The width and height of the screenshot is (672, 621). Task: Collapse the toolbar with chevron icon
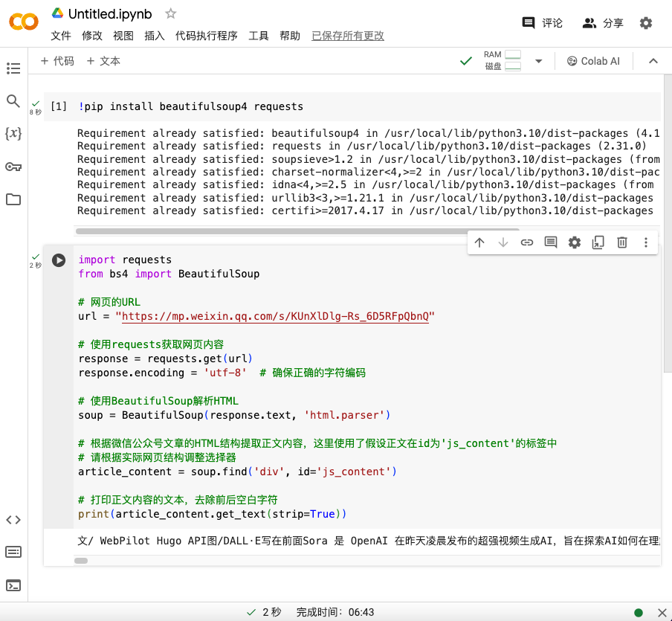(x=653, y=60)
